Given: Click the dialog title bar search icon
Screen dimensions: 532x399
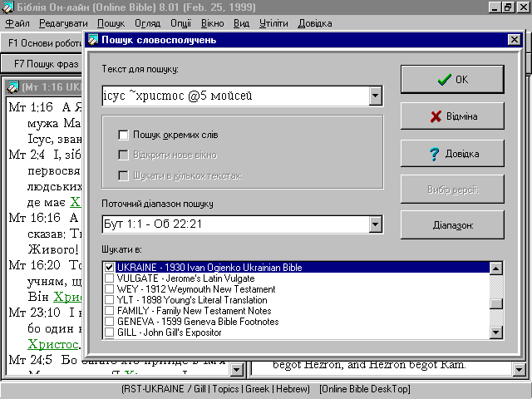Looking at the screenshot, I should [94, 40].
